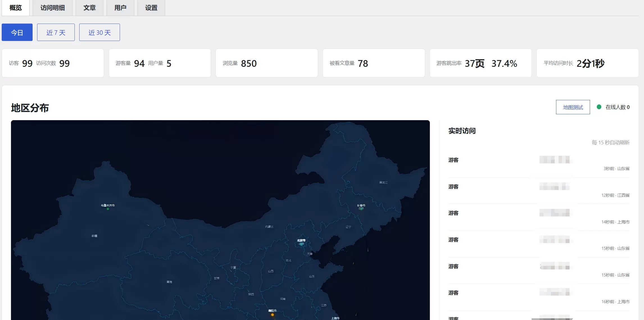Switch to the 文章 tab
Viewport: 644px width, 320px height.
90,8
